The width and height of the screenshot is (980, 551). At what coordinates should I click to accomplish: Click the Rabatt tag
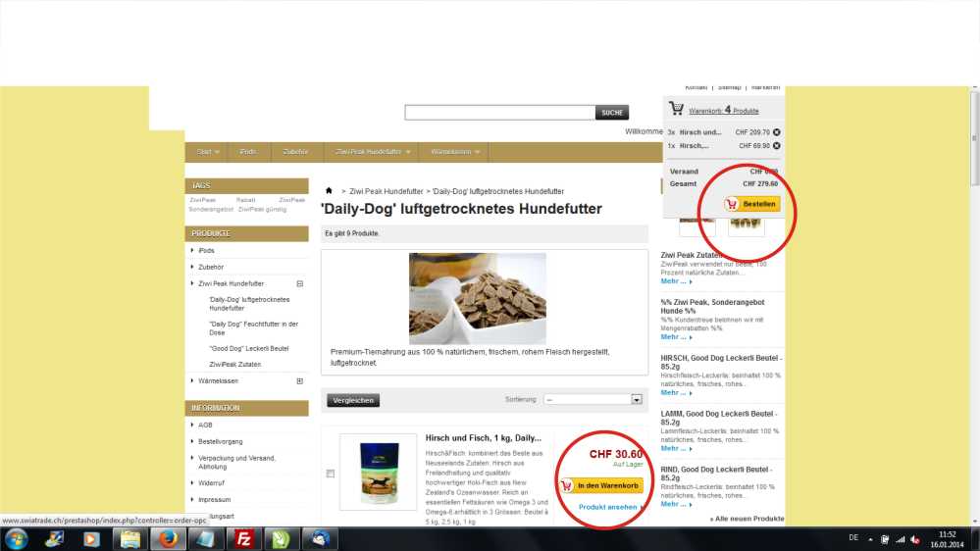245,200
